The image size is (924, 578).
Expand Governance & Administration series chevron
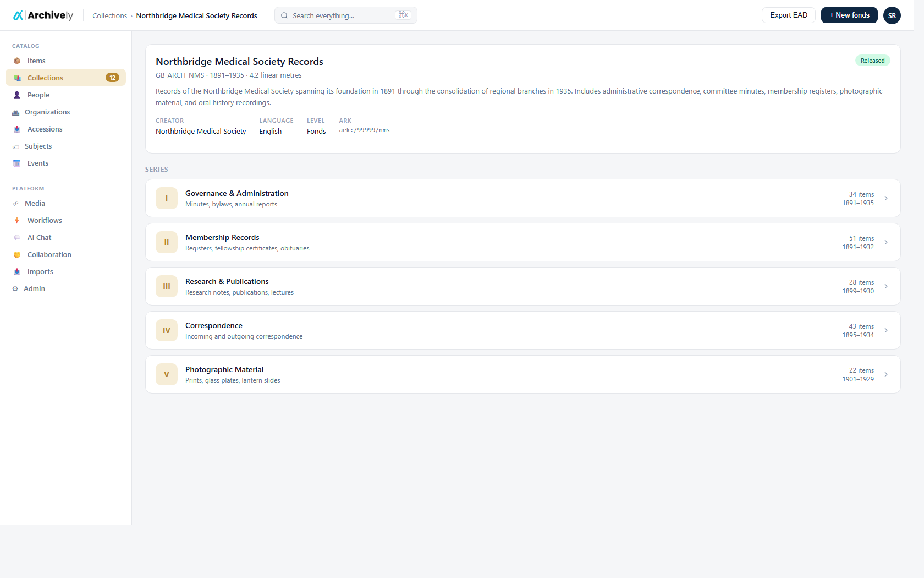886,198
